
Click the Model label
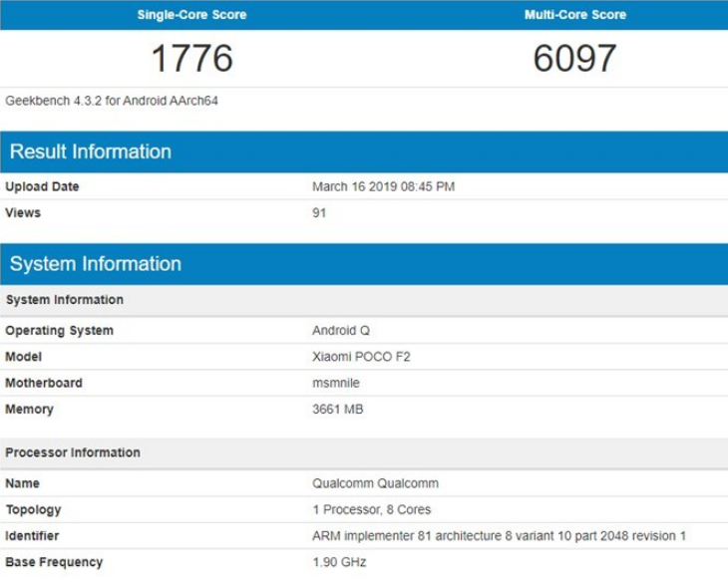23,357
